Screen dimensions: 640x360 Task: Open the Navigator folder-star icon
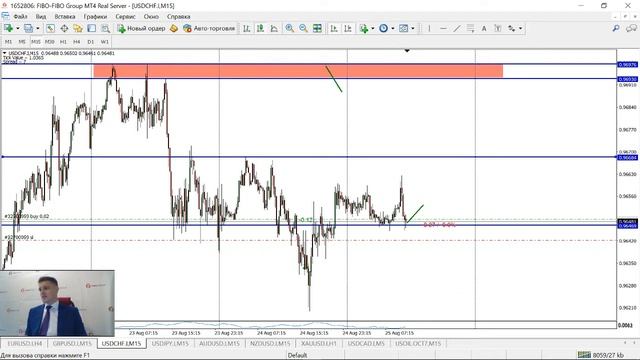click(x=78, y=28)
